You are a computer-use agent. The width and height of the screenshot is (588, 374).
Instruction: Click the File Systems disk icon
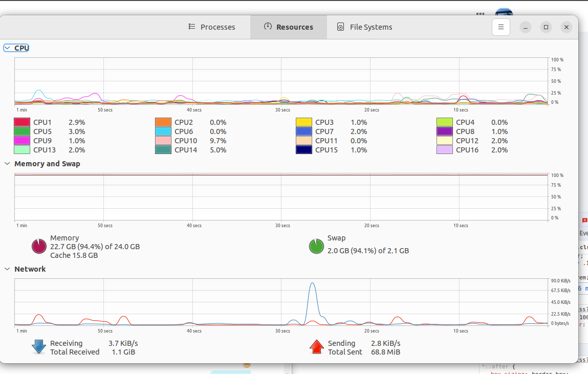click(x=340, y=27)
